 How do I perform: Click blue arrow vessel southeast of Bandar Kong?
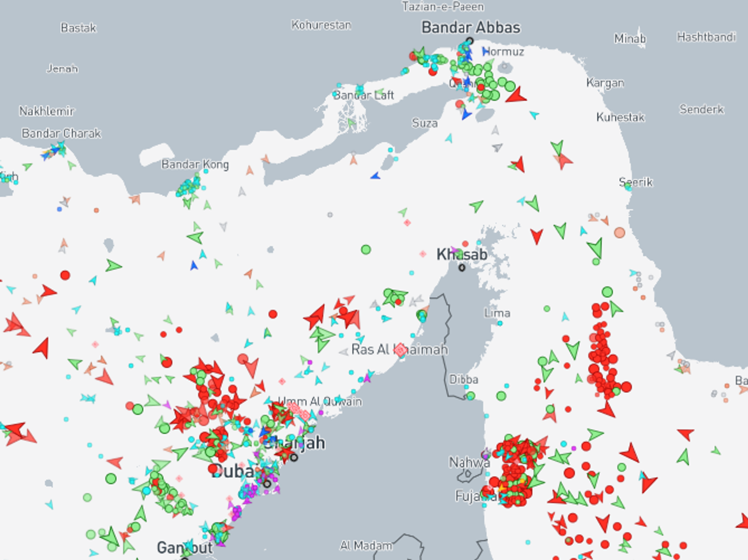pos(375,176)
